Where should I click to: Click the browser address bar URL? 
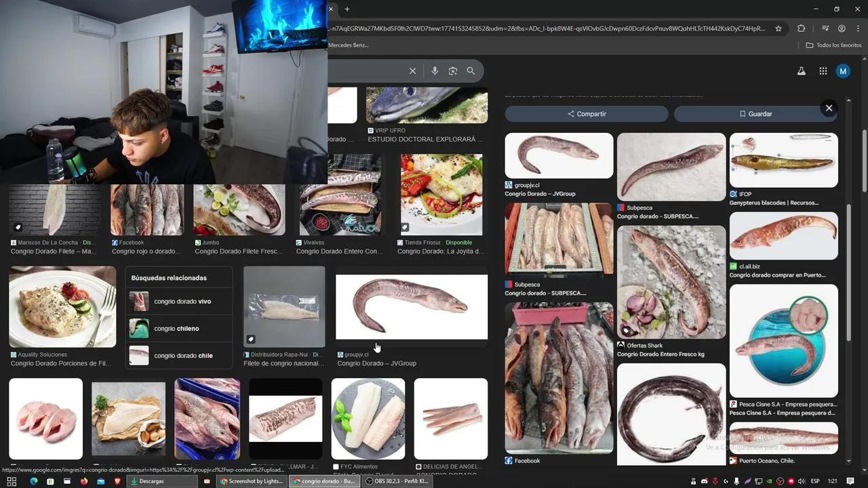(x=546, y=28)
